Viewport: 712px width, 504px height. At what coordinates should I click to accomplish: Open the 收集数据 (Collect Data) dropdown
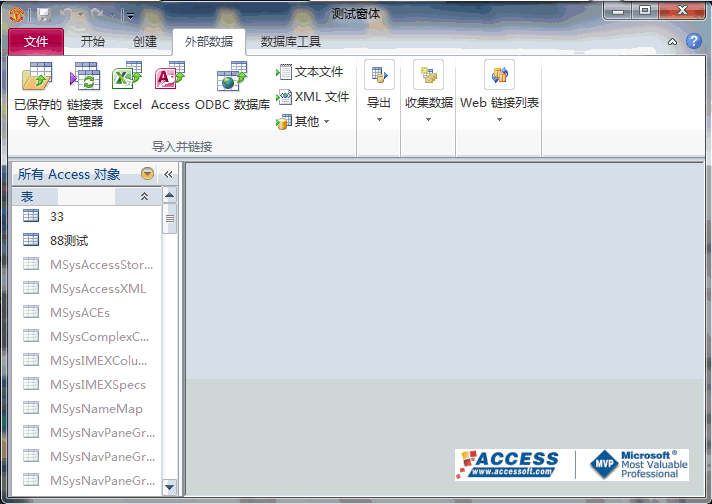[x=429, y=92]
